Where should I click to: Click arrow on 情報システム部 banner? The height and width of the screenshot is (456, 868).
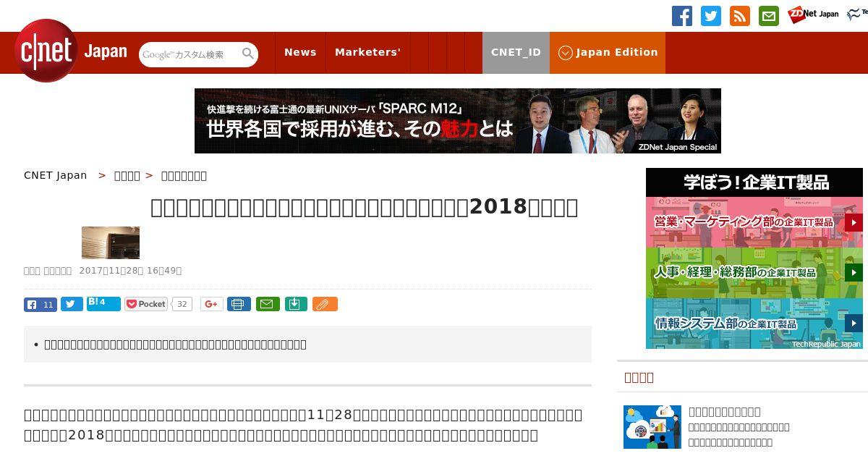pyautogui.click(x=854, y=324)
